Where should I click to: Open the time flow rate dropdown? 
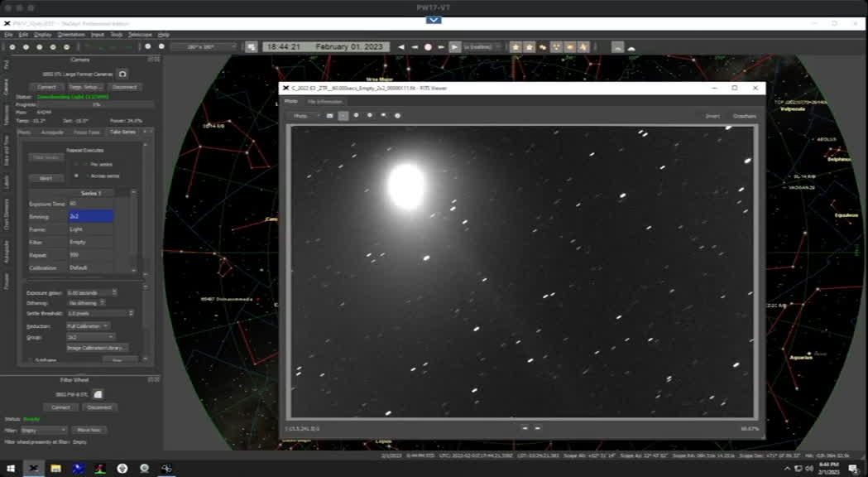(x=482, y=47)
